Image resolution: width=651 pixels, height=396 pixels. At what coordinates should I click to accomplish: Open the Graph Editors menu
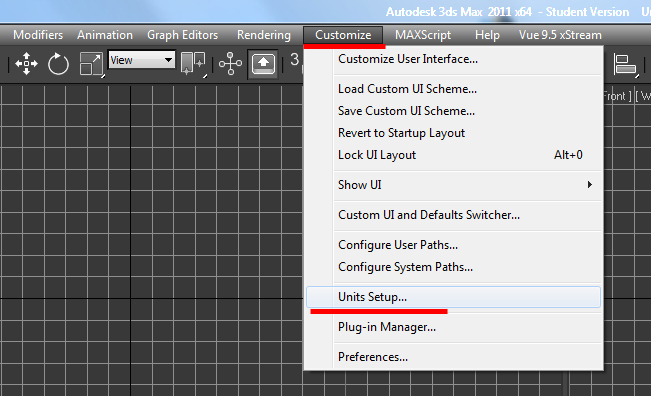coord(183,35)
